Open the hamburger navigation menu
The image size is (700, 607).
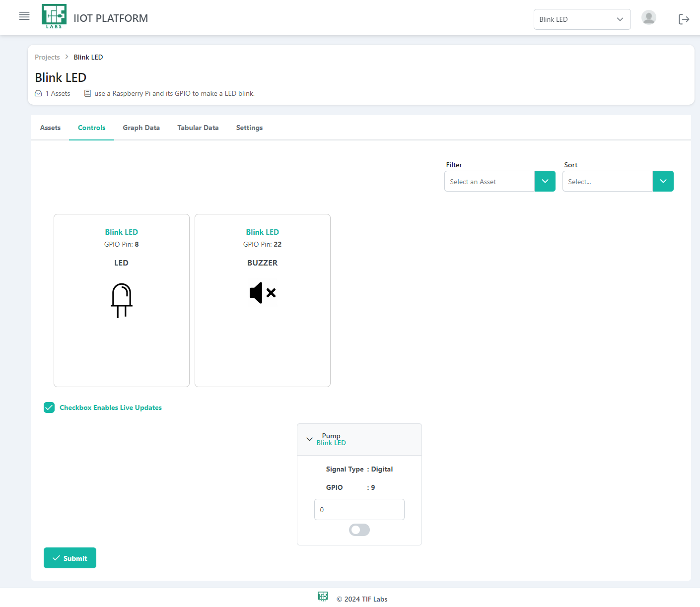coord(24,16)
